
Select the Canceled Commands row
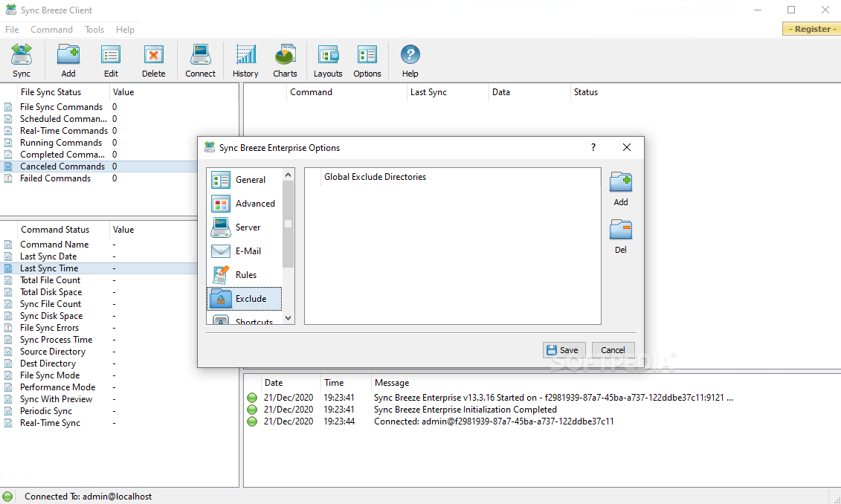[x=100, y=167]
